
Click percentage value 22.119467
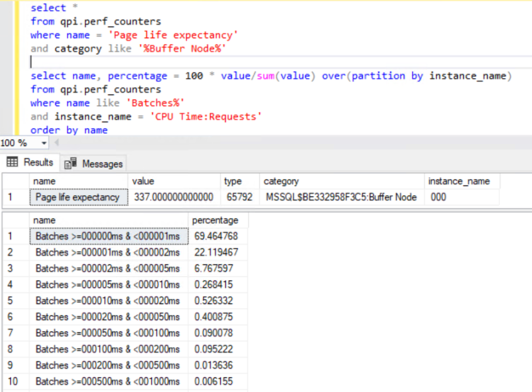[x=218, y=252]
